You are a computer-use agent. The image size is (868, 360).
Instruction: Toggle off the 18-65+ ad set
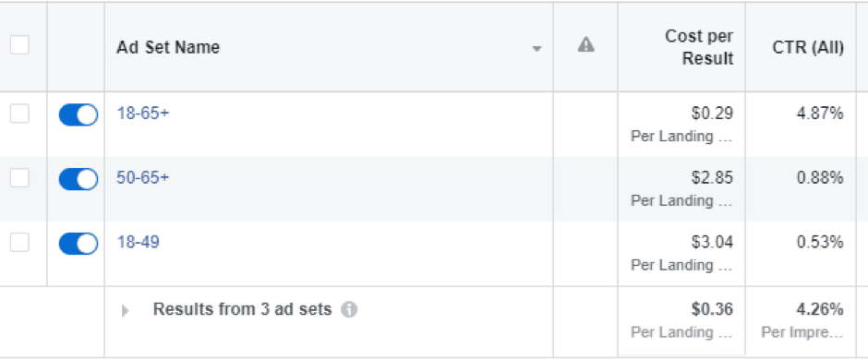(x=78, y=115)
